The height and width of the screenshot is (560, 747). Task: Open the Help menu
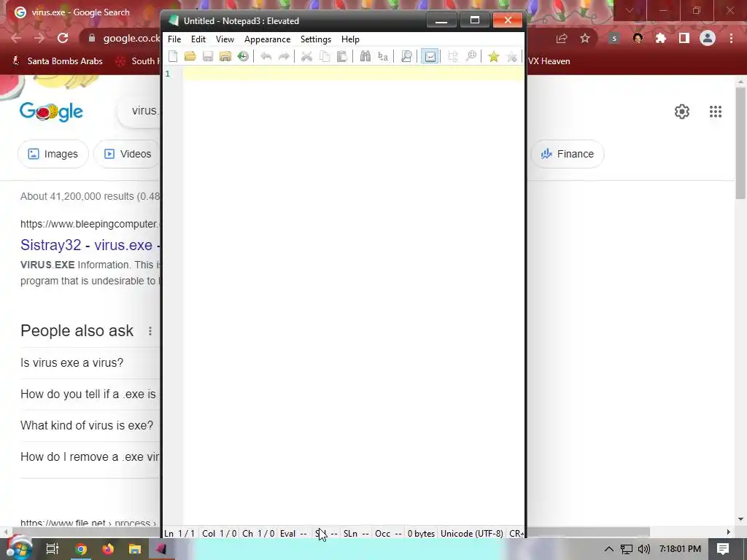[350, 39]
